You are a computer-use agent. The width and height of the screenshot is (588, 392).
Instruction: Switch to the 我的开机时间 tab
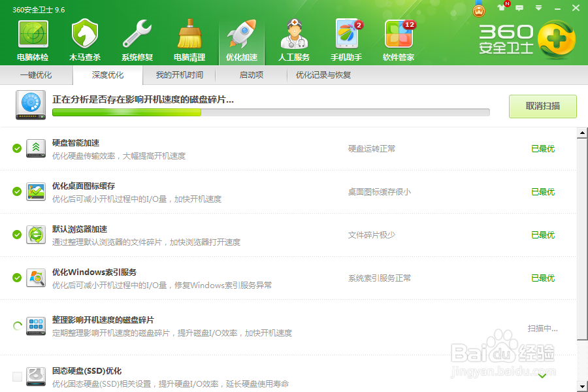click(x=179, y=75)
